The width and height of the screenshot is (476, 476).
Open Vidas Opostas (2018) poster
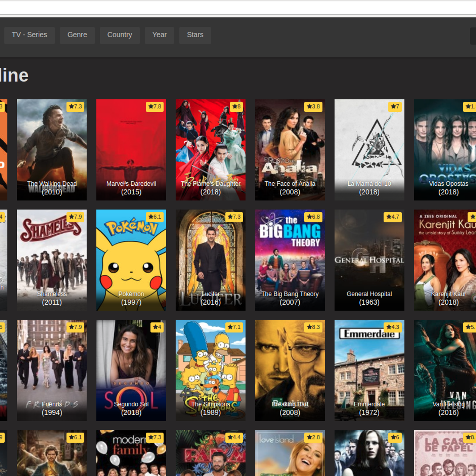[x=445, y=150]
